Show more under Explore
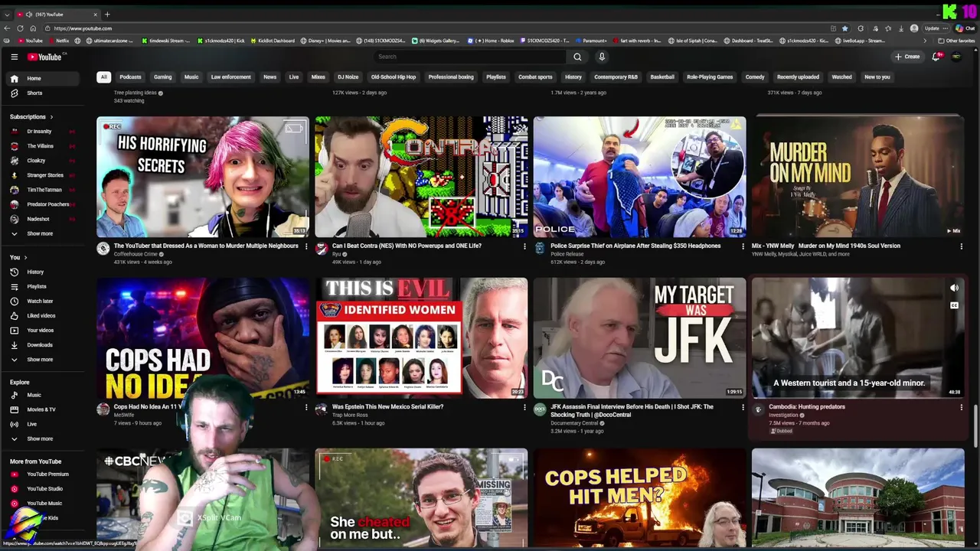Image resolution: width=980 pixels, height=551 pixels. tap(44, 439)
